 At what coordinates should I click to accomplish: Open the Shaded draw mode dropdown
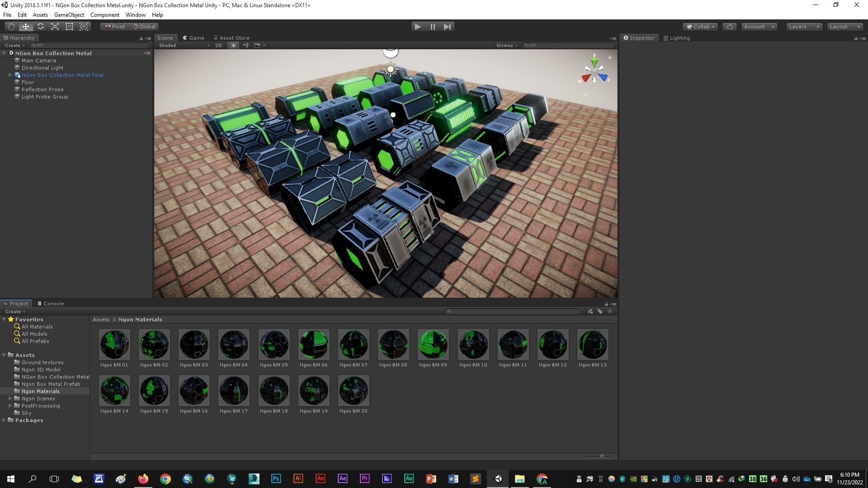[184, 45]
